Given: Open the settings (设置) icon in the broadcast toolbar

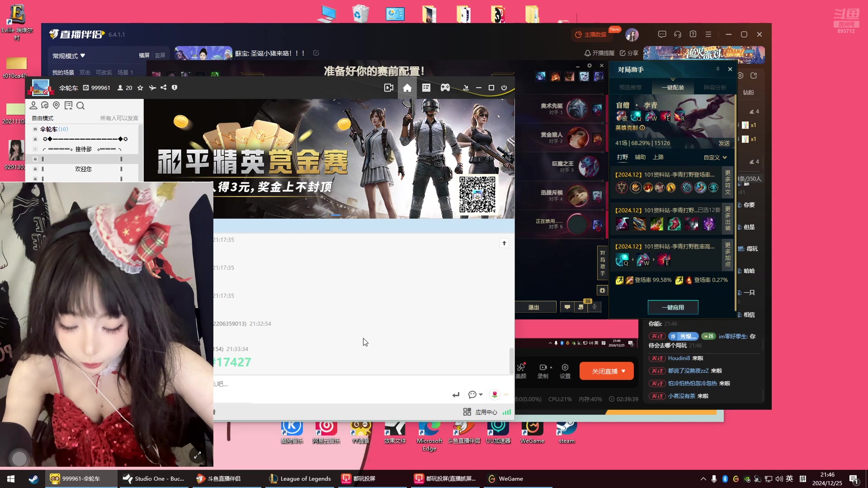Looking at the screenshot, I should coord(565,371).
